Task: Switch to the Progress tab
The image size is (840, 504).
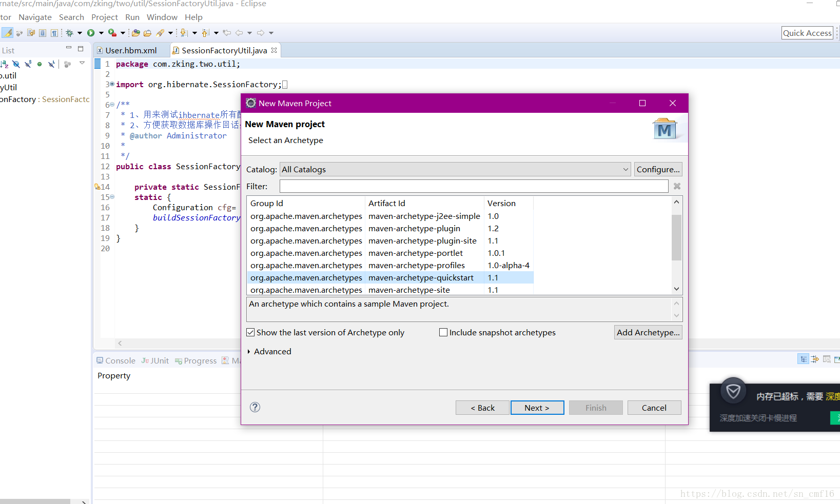Action: (x=196, y=360)
